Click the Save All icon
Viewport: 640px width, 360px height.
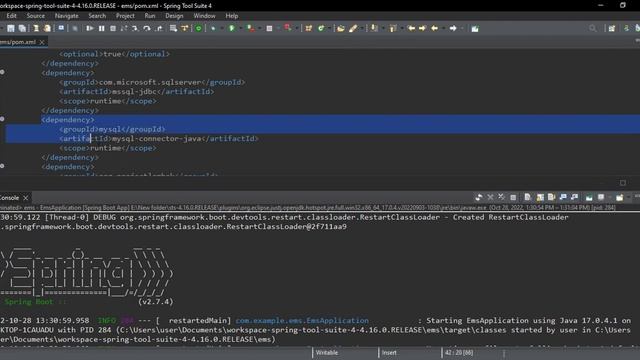click(22, 28)
